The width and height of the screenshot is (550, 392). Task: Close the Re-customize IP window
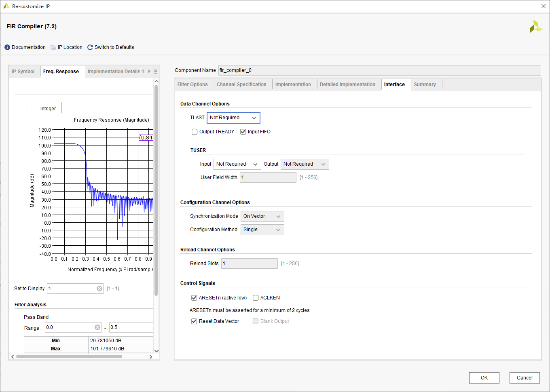pyautogui.click(x=544, y=6)
